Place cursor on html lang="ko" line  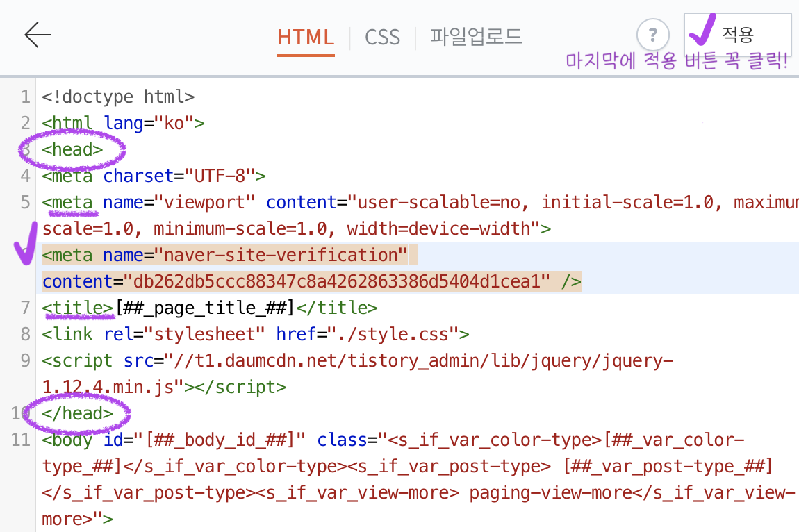pos(123,123)
